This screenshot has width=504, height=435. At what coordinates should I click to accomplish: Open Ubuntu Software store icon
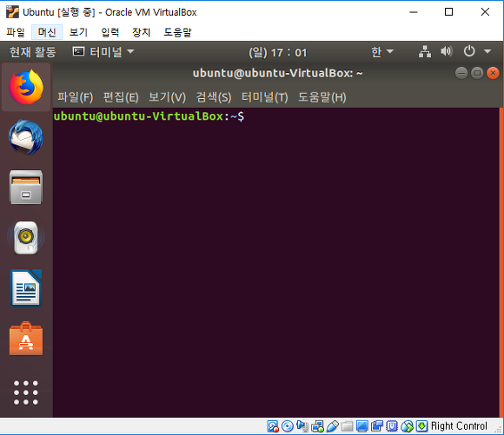(x=26, y=339)
